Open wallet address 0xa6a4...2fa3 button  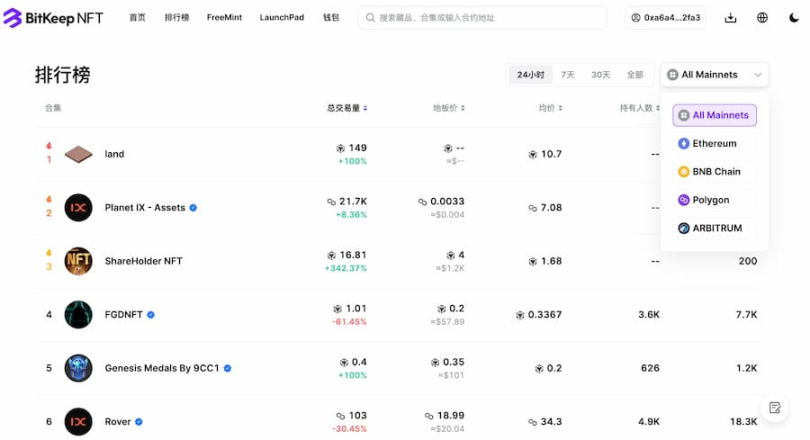[665, 18]
